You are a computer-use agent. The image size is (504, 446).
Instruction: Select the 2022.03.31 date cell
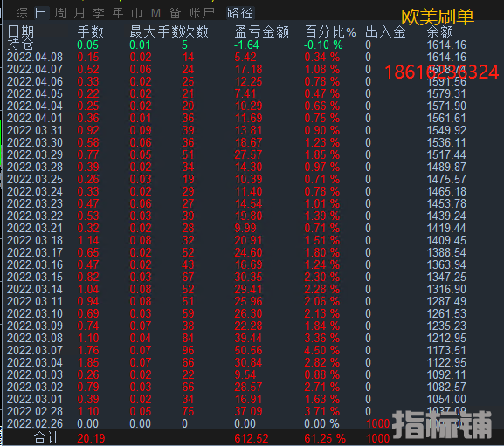click(x=35, y=130)
